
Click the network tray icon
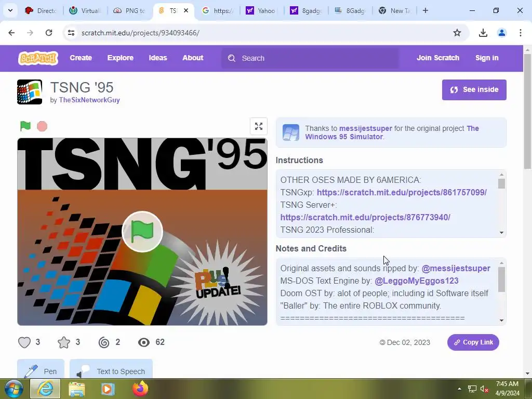click(472, 389)
